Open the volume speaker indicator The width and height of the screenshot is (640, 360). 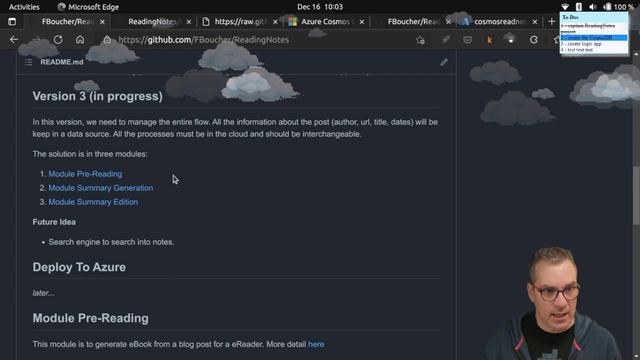pyautogui.click(x=593, y=7)
